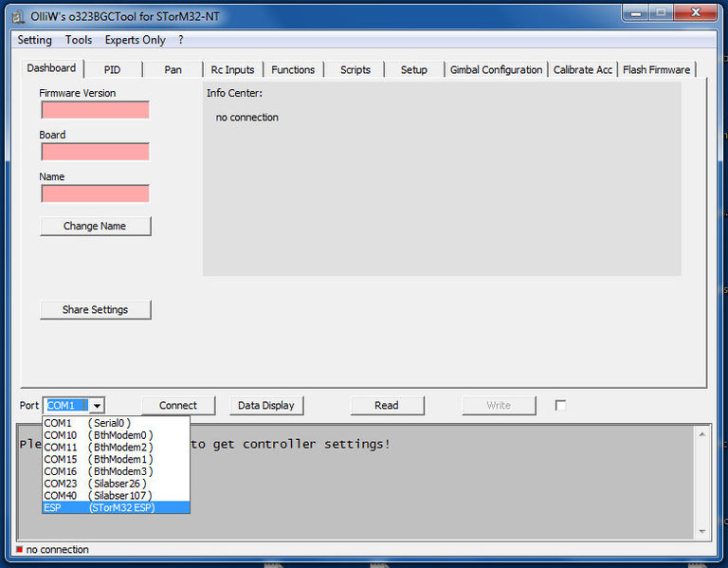Click the Change Name button

point(95,227)
